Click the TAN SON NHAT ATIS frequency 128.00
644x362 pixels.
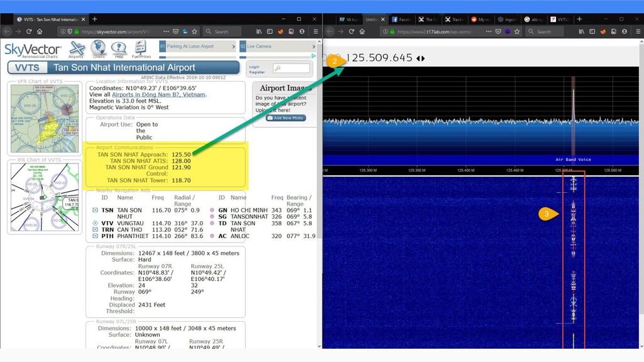pyautogui.click(x=181, y=161)
